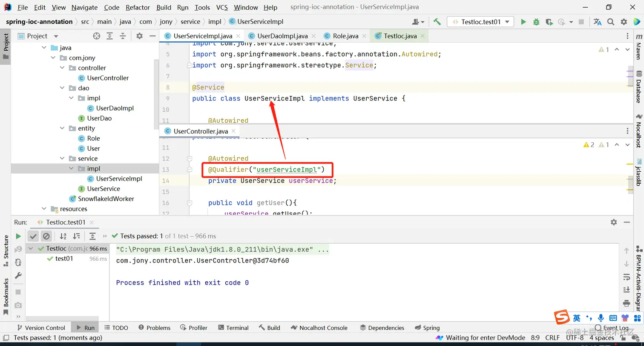The image size is (644, 346).
Task: Jump to next highlighted warning arrow
Action: tap(627, 49)
